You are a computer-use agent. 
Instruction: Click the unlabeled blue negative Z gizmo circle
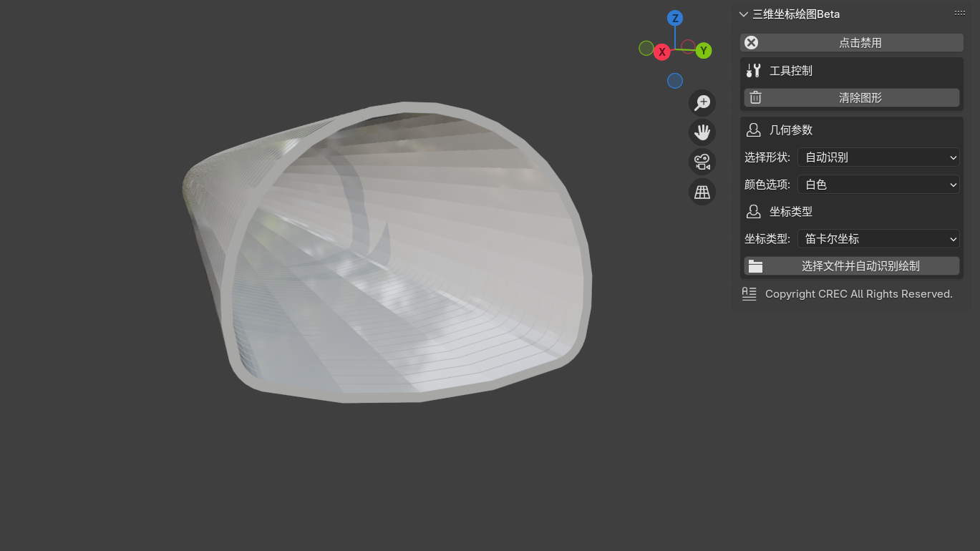click(x=675, y=81)
